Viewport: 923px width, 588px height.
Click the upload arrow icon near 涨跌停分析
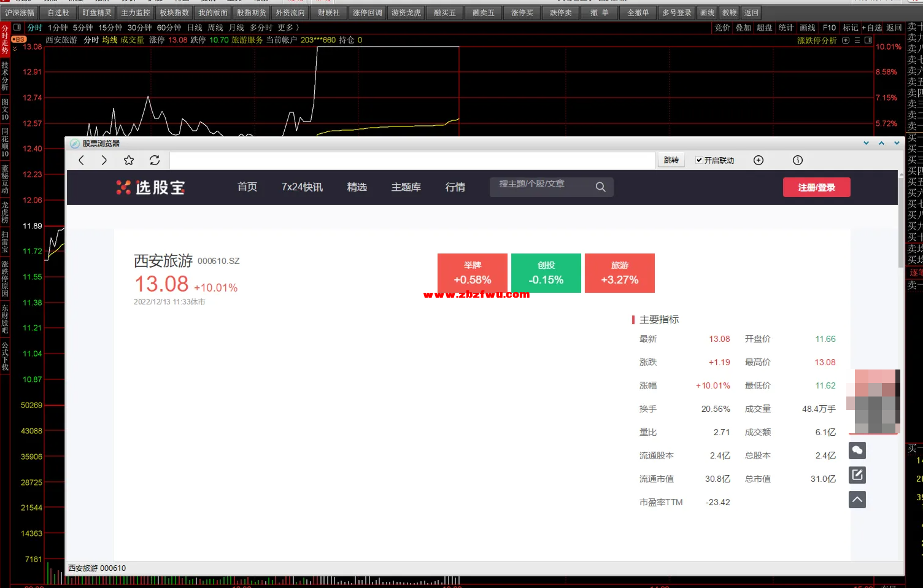click(846, 41)
